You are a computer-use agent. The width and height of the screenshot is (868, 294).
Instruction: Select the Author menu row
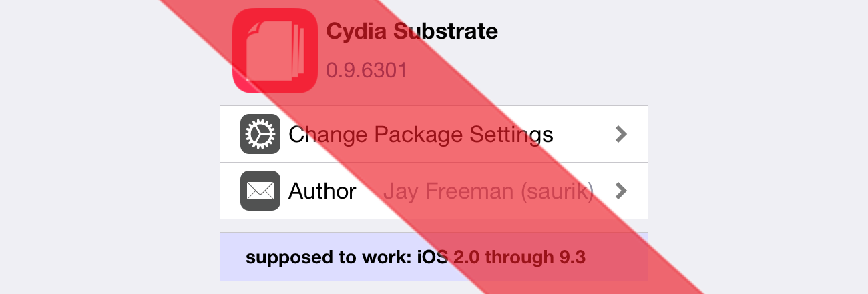[x=434, y=191]
